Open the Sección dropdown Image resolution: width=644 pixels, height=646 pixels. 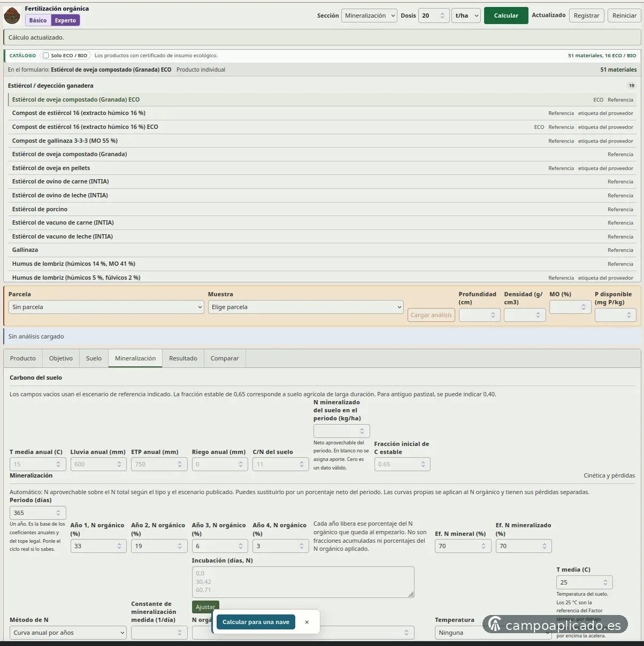(x=370, y=16)
